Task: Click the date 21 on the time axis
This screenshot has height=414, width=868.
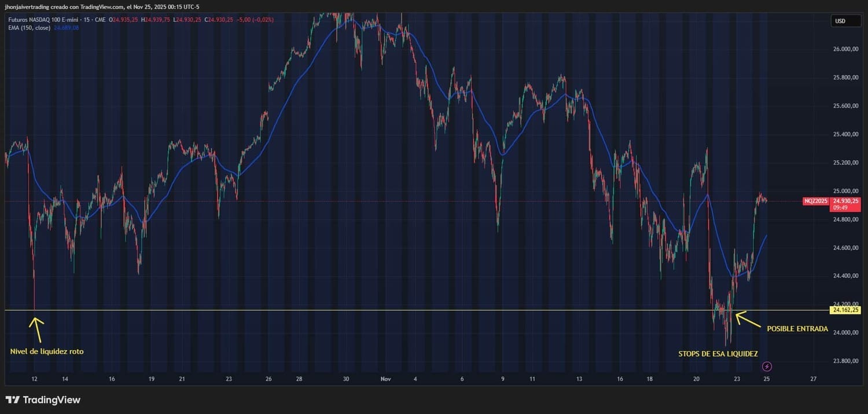Action: (182, 379)
